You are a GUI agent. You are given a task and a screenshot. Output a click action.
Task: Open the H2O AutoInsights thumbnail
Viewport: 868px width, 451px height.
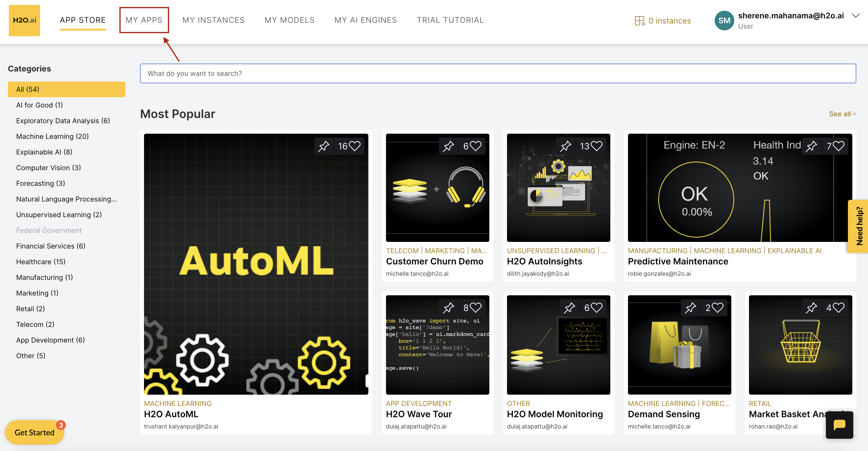click(558, 188)
